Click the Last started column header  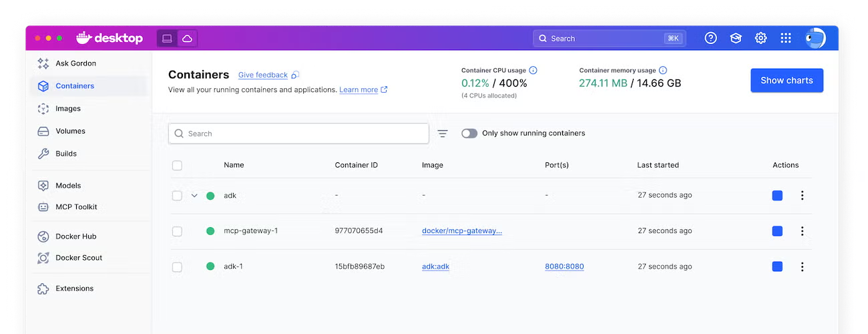tap(658, 165)
